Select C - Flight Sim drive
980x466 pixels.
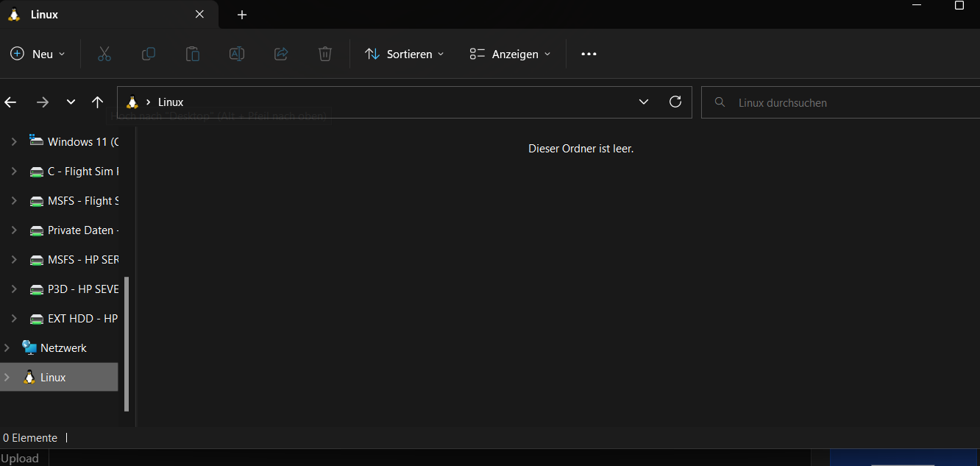click(74, 171)
